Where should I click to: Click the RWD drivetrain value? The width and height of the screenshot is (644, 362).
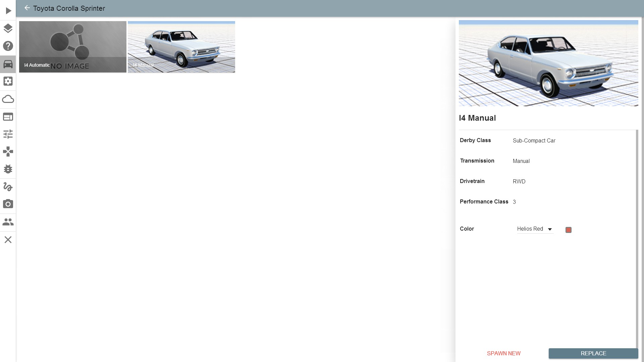click(519, 182)
